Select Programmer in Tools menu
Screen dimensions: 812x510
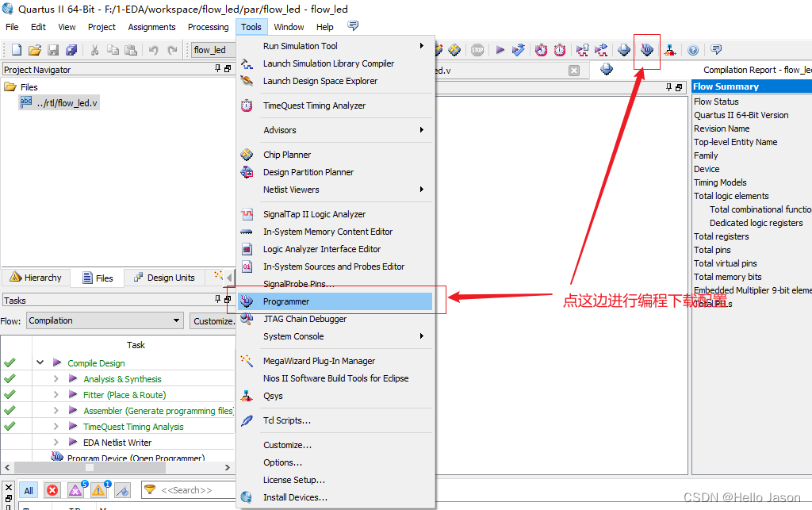pos(335,301)
